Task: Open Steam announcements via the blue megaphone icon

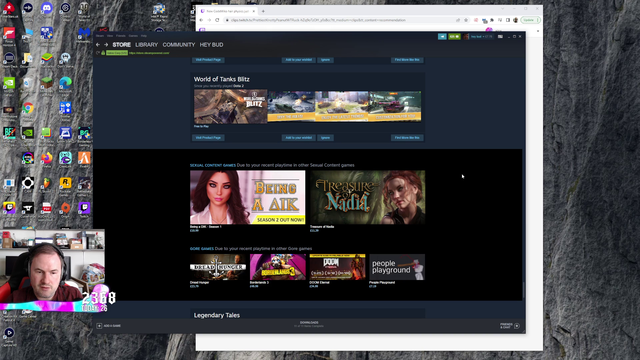Action: coord(442,36)
